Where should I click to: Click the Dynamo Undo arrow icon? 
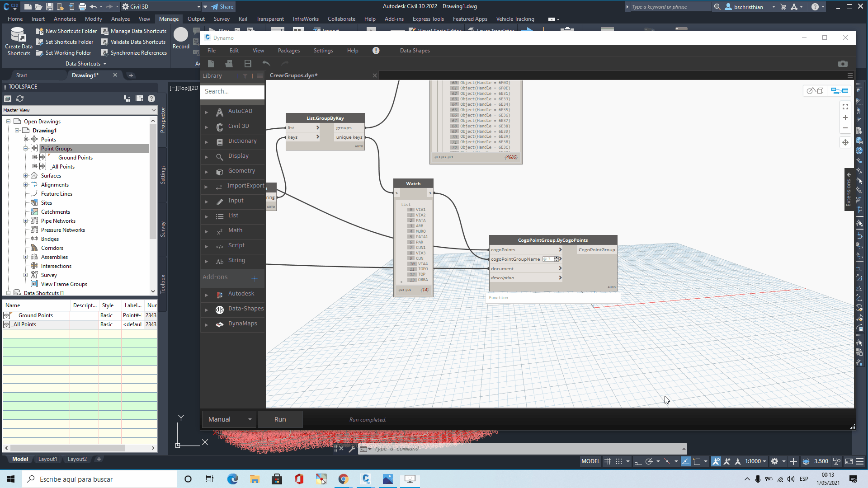[266, 64]
